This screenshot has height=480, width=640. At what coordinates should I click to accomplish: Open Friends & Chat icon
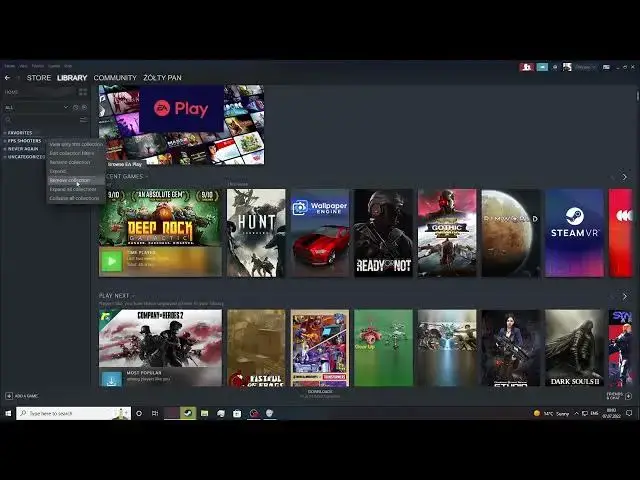tap(629, 396)
